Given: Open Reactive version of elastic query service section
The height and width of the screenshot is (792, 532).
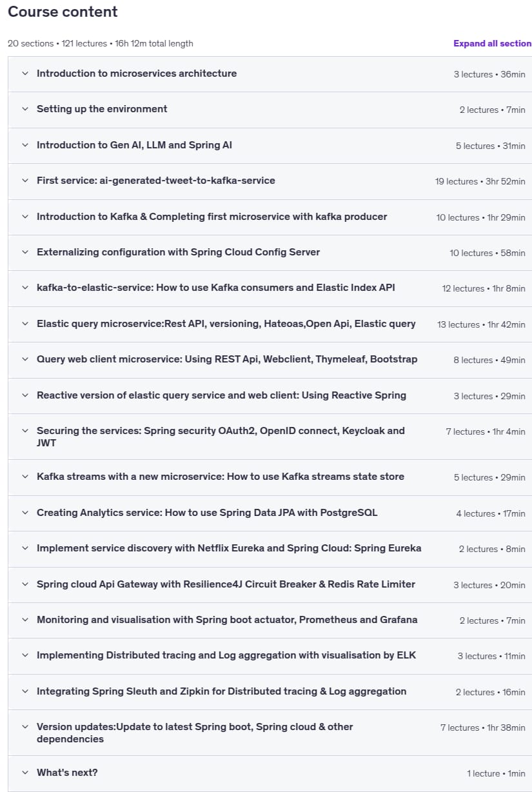Looking at the screenshot, I should [270, 396].
